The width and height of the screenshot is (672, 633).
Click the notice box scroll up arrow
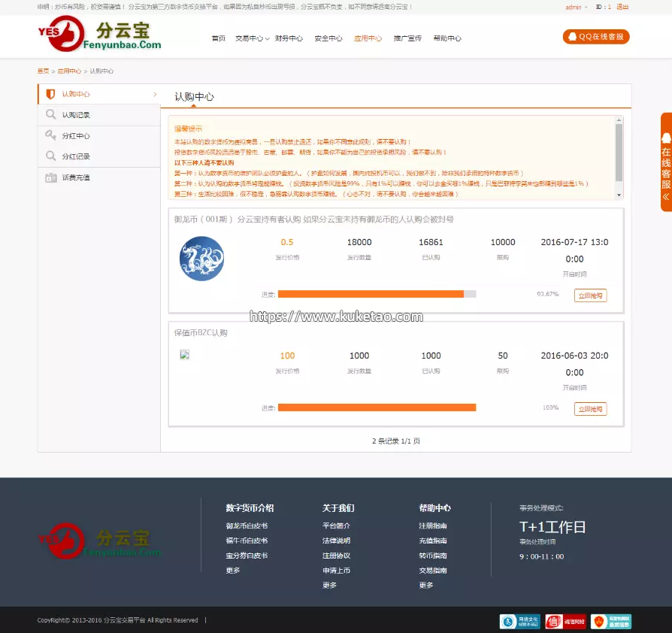point(619,120)
